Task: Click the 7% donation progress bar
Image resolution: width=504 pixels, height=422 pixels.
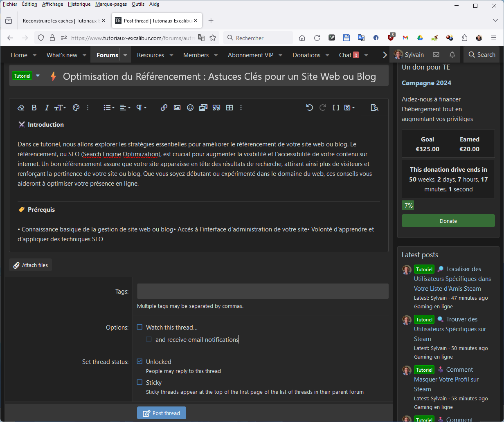Action: [x=408, y=205]
